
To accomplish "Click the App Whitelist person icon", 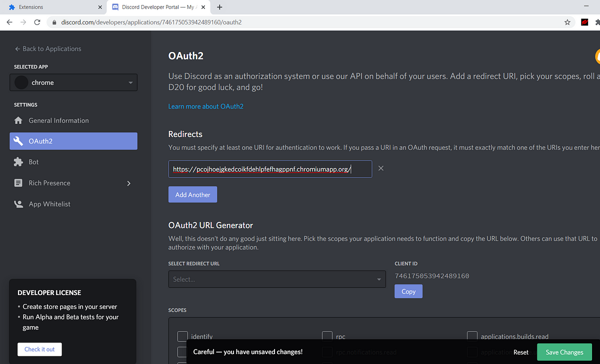I will coord(18,204).
